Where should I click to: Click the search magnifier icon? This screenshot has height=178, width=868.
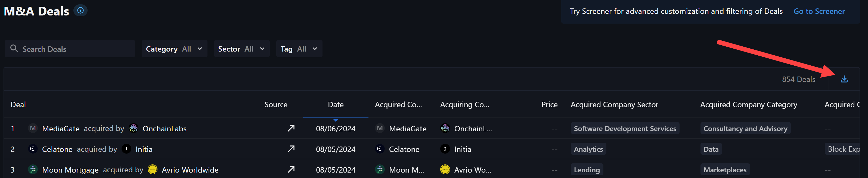click(x=14, y=49)
